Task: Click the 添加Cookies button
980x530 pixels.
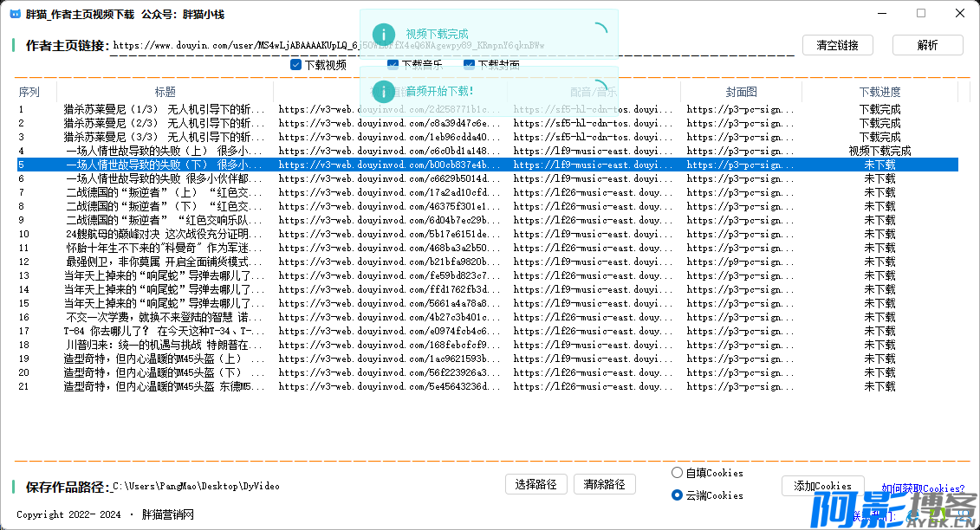Action: tap(822, 486)
